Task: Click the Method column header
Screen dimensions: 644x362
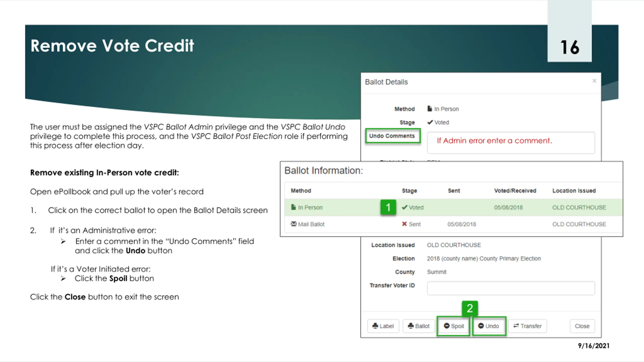Action: tap(301, 191)
